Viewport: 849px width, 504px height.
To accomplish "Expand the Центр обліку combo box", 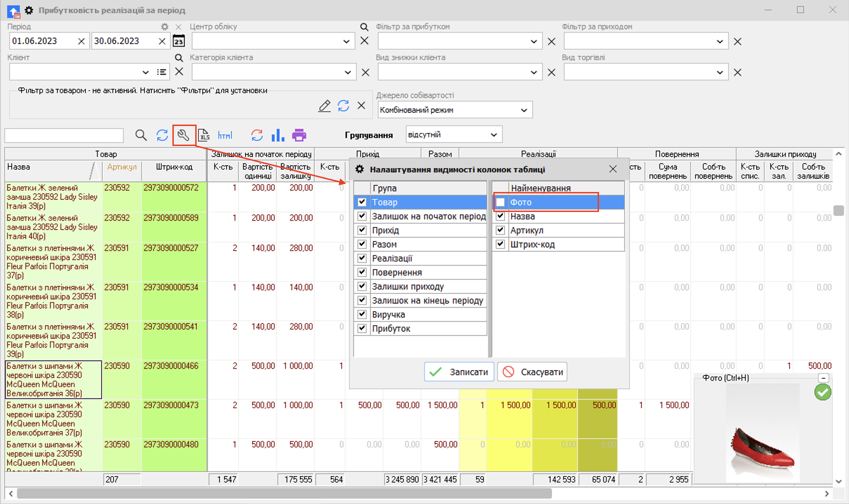I will point(346,41).
